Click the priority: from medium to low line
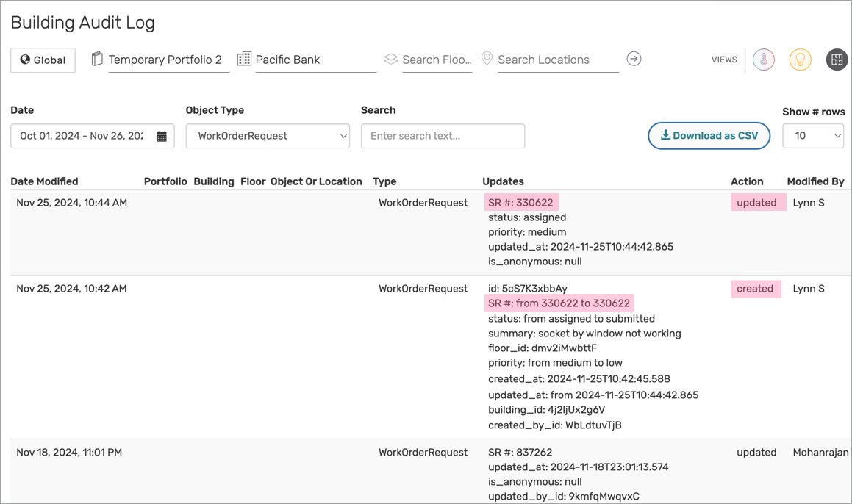The width and height of the screenshot is (852, 504). coord(555,362)
